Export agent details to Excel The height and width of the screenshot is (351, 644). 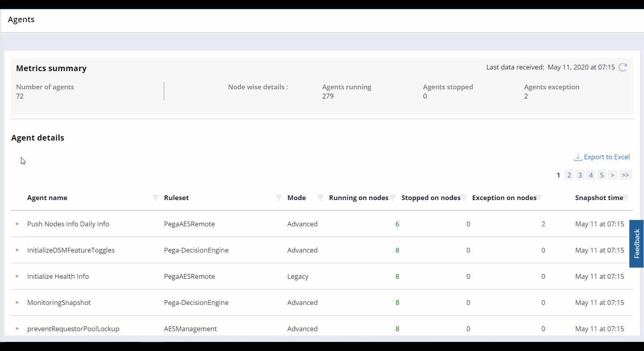click(602, 157)
